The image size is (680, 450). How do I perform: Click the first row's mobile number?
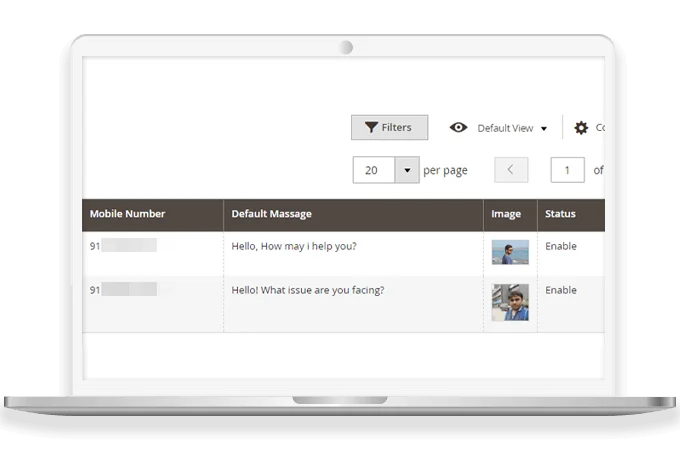(x=123, y=246)
